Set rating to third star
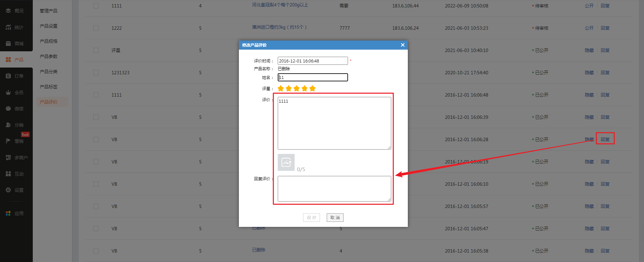The image size is (644, 262). coord(297,88)
